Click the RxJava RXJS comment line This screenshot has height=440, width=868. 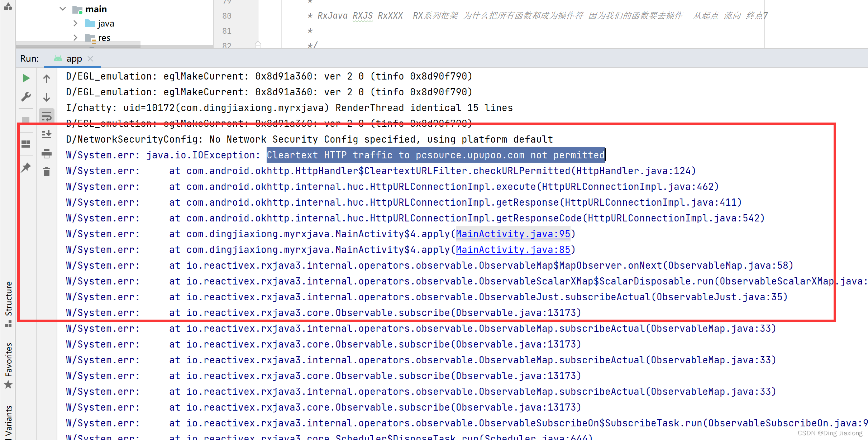point(537,16)
